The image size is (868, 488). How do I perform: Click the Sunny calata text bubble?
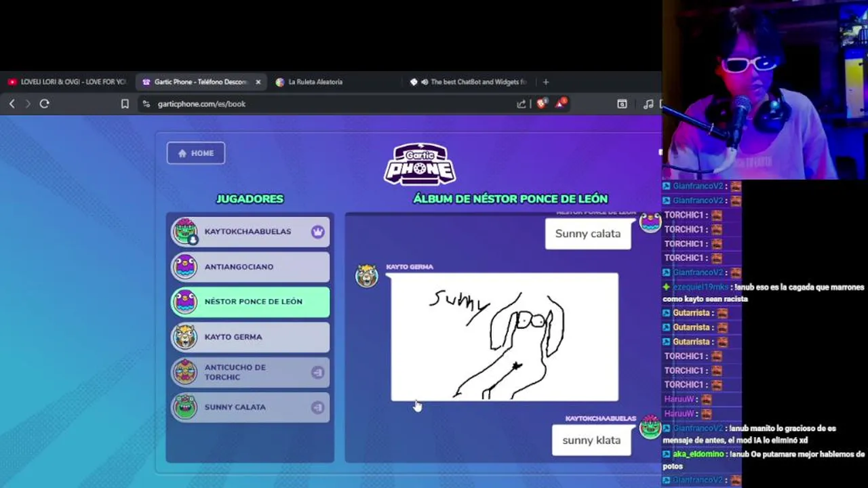coord(588,234)
